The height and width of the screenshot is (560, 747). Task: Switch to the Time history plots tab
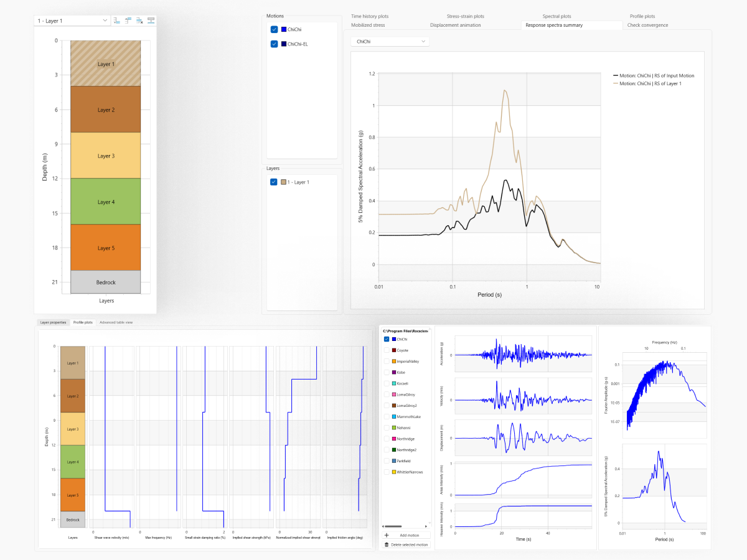coord(370,16)
